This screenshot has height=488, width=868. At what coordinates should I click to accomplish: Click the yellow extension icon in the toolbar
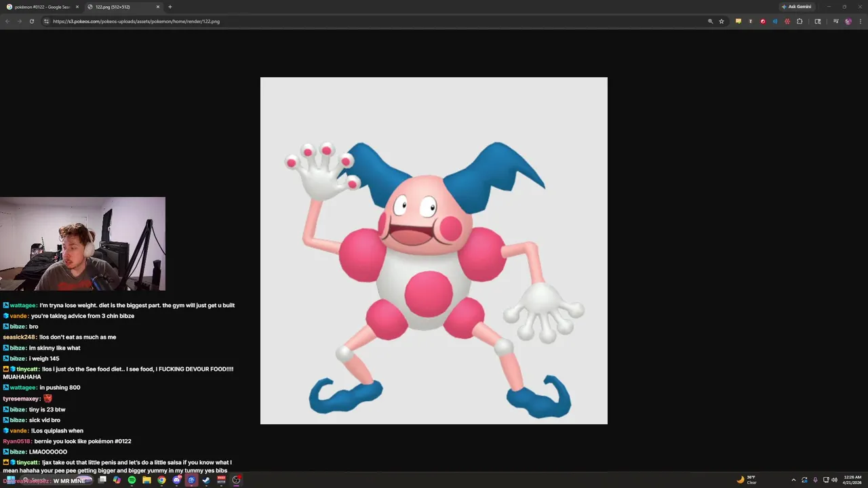pyautogui.click(x=738, y=21)
